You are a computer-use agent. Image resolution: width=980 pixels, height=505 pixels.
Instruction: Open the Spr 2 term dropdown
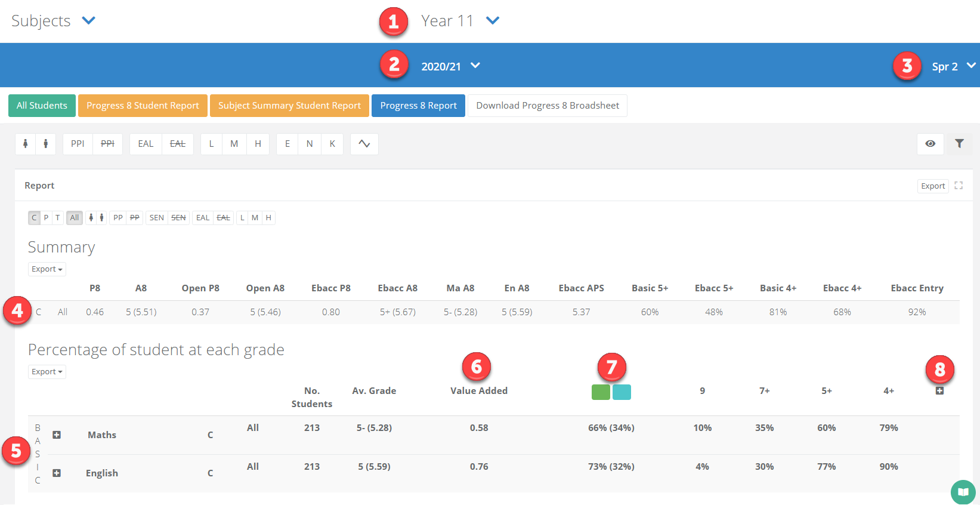954,66
